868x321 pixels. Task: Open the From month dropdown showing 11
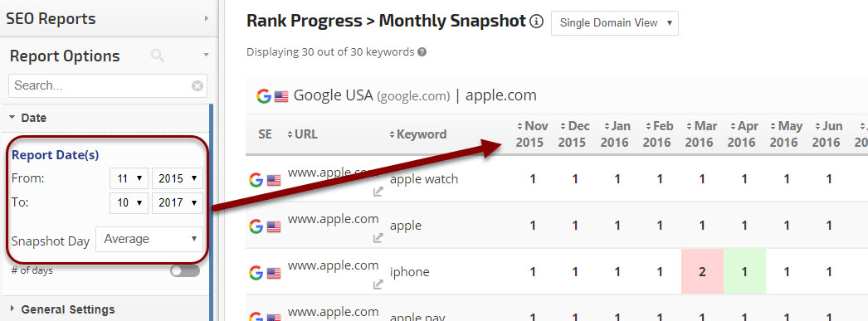(129, 179)
